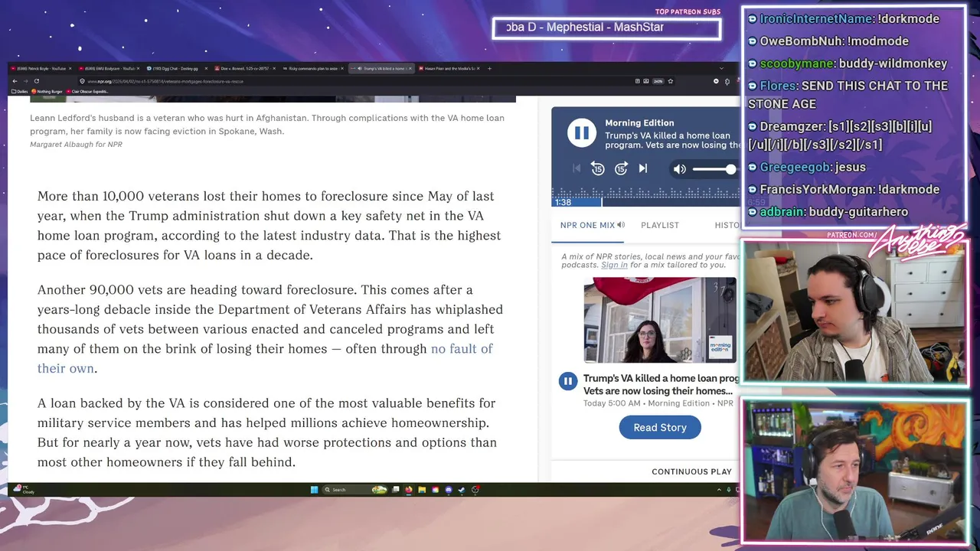Open the Nothing Burger bookmark
This screenshot has height=551, width=980.
click(x=47, y=91)
